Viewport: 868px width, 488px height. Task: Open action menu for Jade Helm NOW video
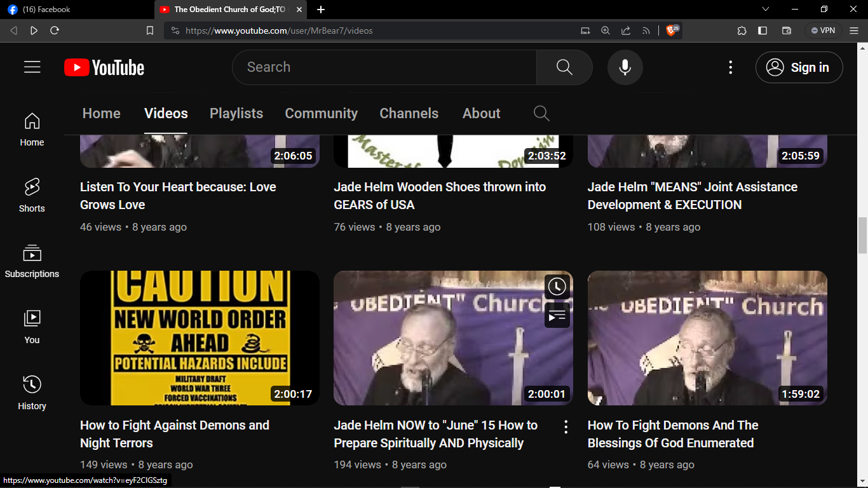[x=566, y=426]
